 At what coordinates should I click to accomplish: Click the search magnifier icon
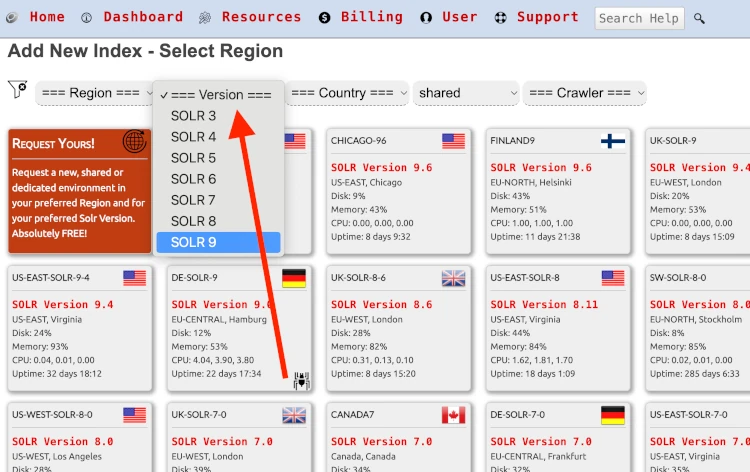[x=699, y=18]
